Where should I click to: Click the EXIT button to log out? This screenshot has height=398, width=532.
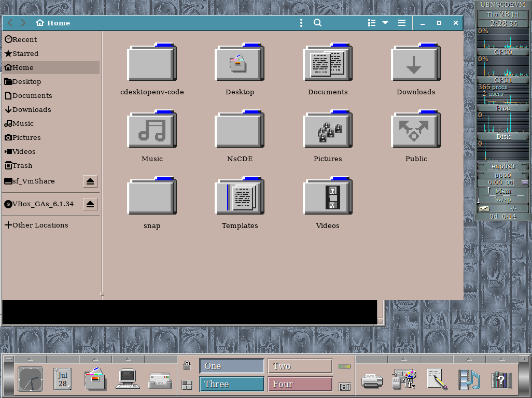coord(344,386)
